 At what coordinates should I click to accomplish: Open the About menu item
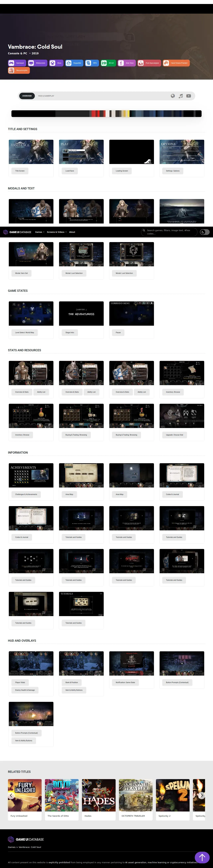pos(72,232)
